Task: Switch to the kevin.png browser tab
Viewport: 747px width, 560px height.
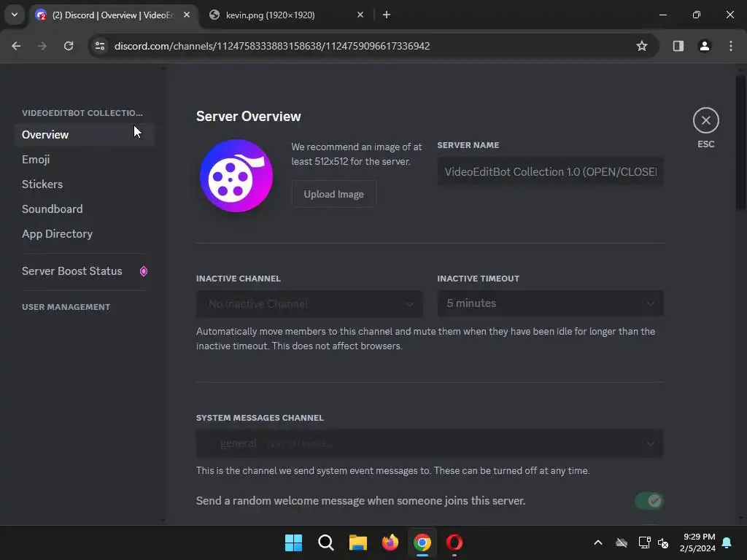Action: point(286,15)
